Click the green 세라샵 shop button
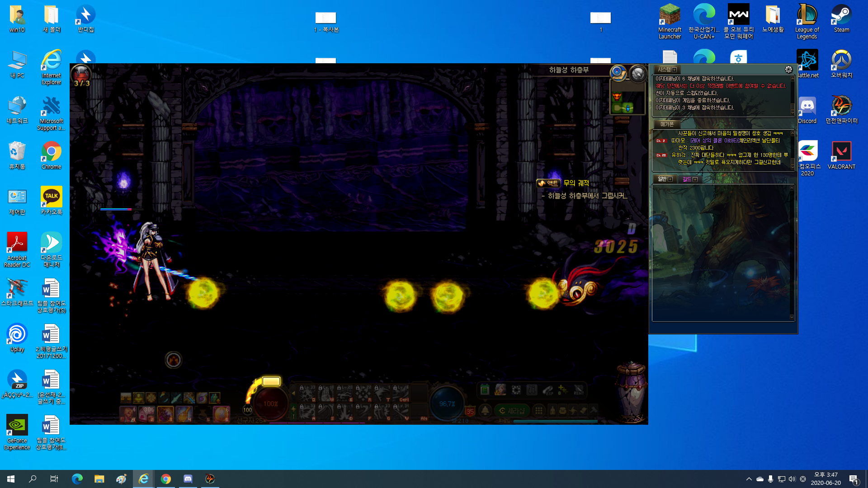 (x=512, y=410)
